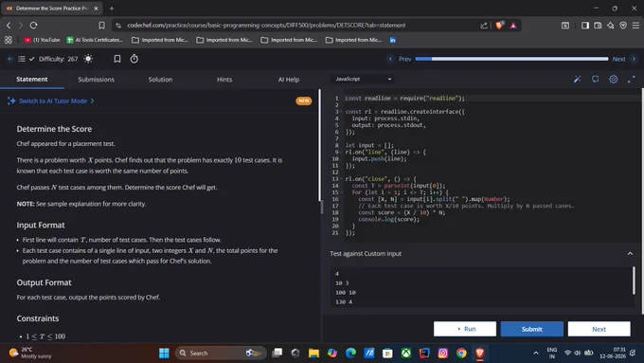Start the problem timer
The height and width of the screenshot is (363, 644).
pyautogui.click(x=134, y=59)
